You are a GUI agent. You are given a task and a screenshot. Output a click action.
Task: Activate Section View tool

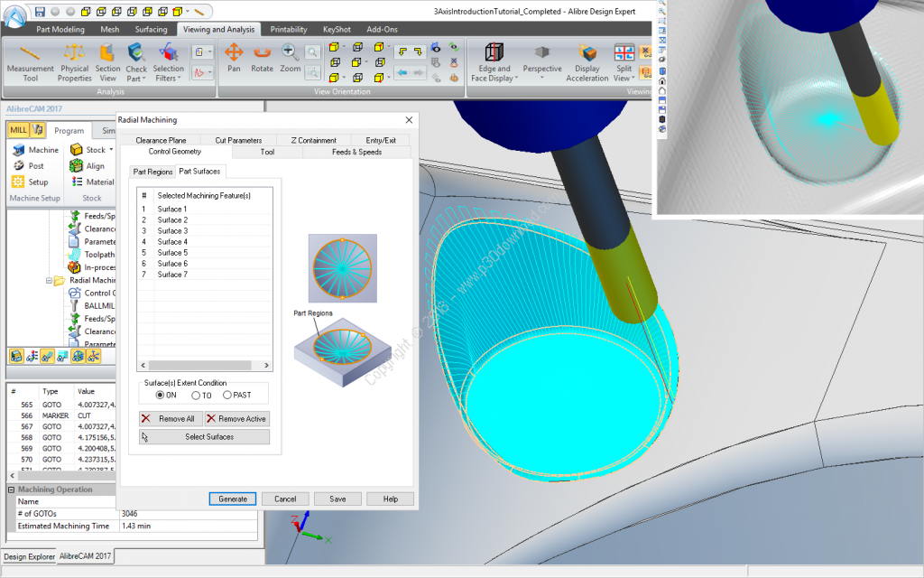[107, 63]
